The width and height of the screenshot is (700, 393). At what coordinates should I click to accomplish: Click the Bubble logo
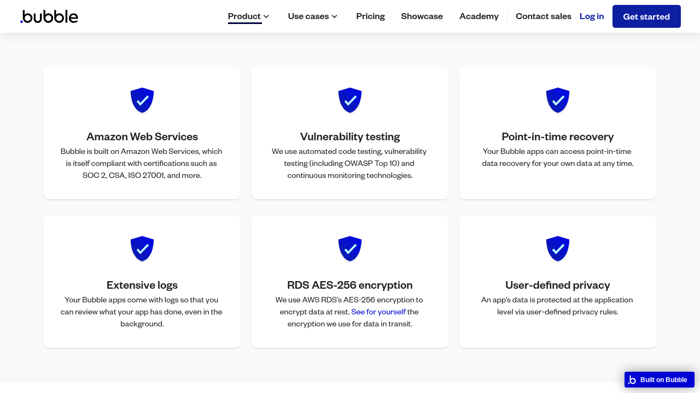click(49, 17)
